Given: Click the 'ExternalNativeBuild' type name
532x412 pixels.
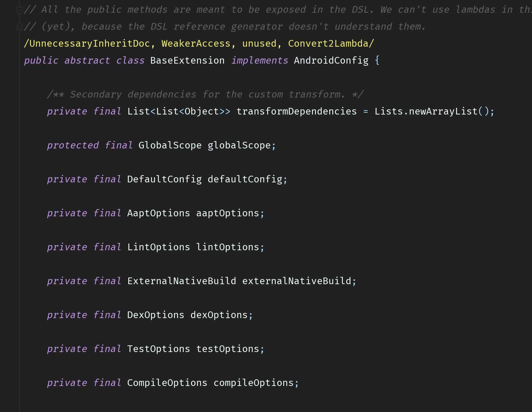Looking at the screenshot, I should [x=182, y=281].
